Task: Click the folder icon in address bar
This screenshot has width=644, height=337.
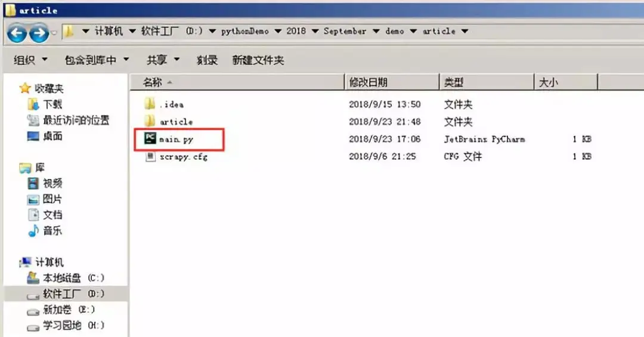Action: [x=69, y=31]
